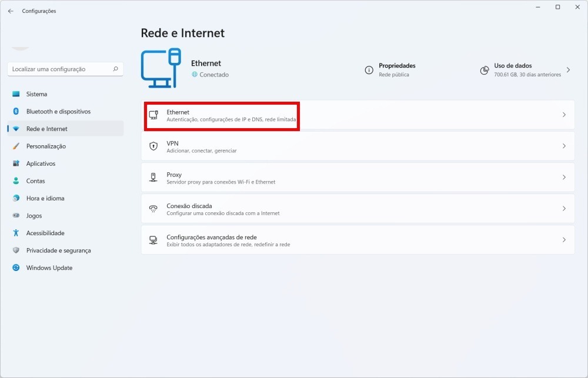Click the Jogos controller icon
The height and width of the screenshot is (378, 588).
[x=16, y=216]
